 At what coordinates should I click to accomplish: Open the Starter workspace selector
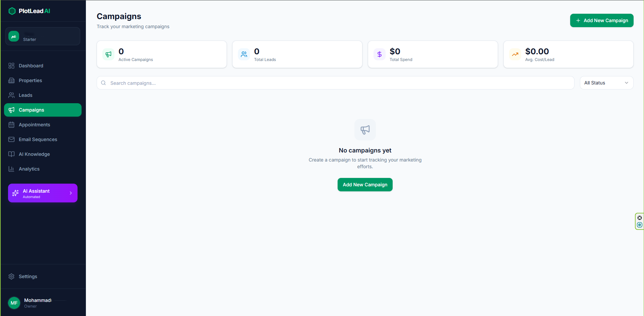pyautogui.click(x=43, y=36)
